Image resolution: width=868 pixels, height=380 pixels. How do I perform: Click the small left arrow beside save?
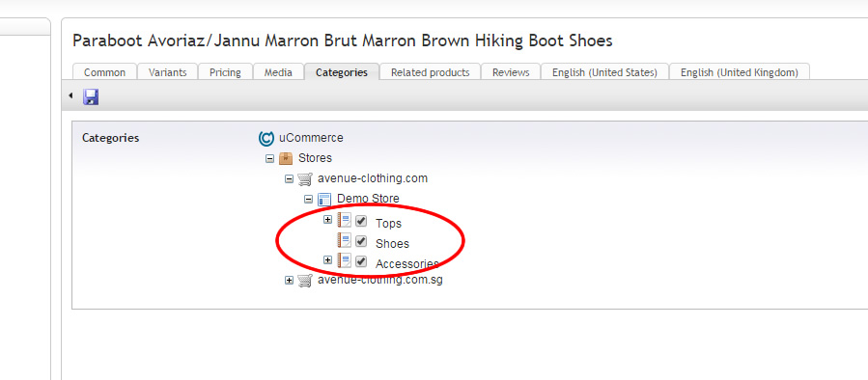click(x=70, y=95)
